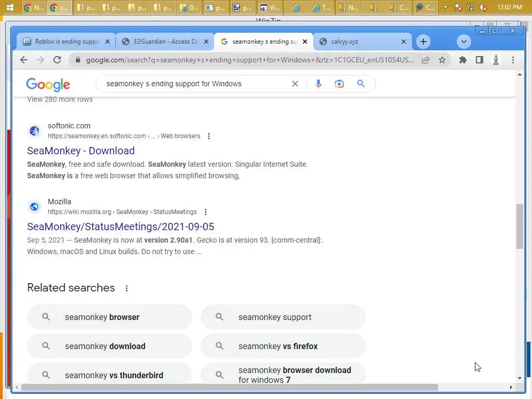The width and height of the screenshot is (532, 399).
Task: Submit search using magnifier icon
Action: [361, 84]
